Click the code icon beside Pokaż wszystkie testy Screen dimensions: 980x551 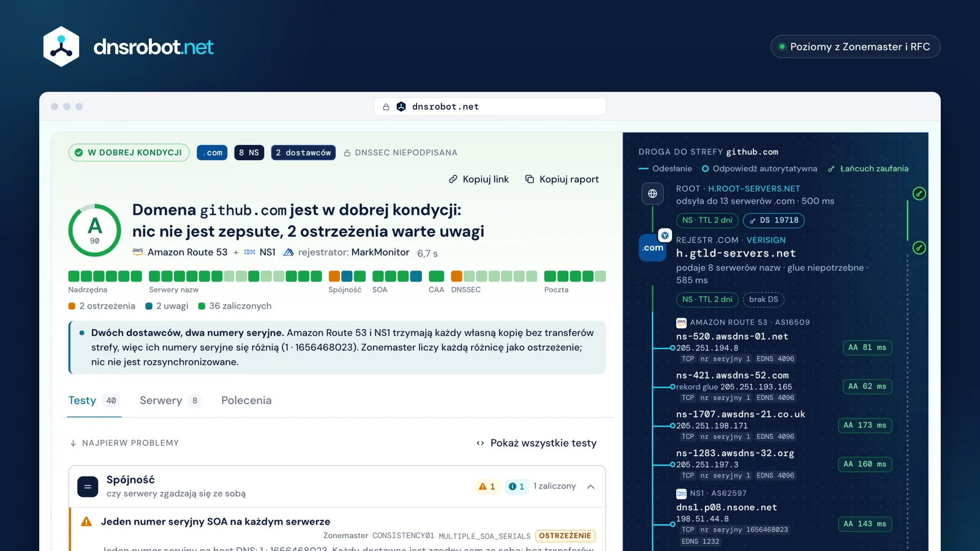[x=480, y=443]
